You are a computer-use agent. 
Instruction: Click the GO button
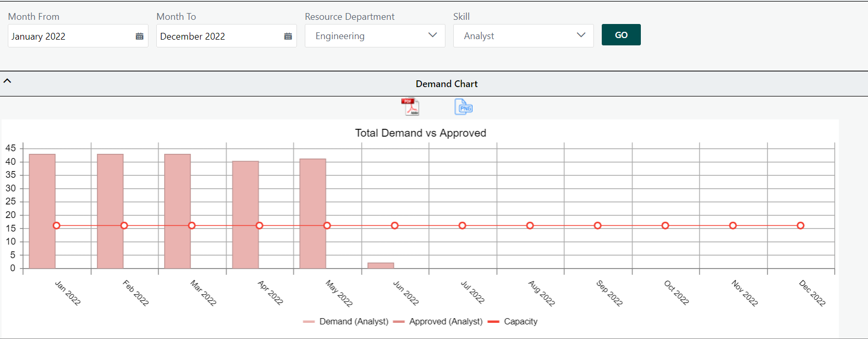621,35
